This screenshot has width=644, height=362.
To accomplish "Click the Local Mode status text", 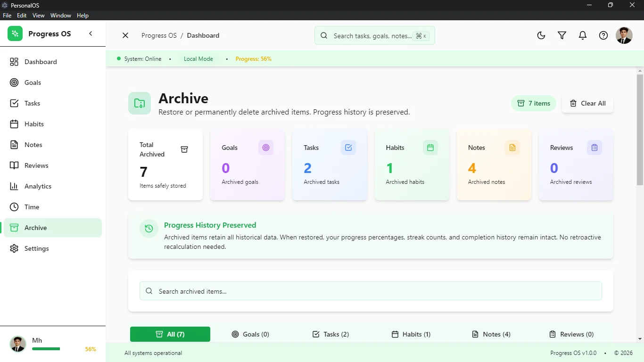I will point(198,59).
